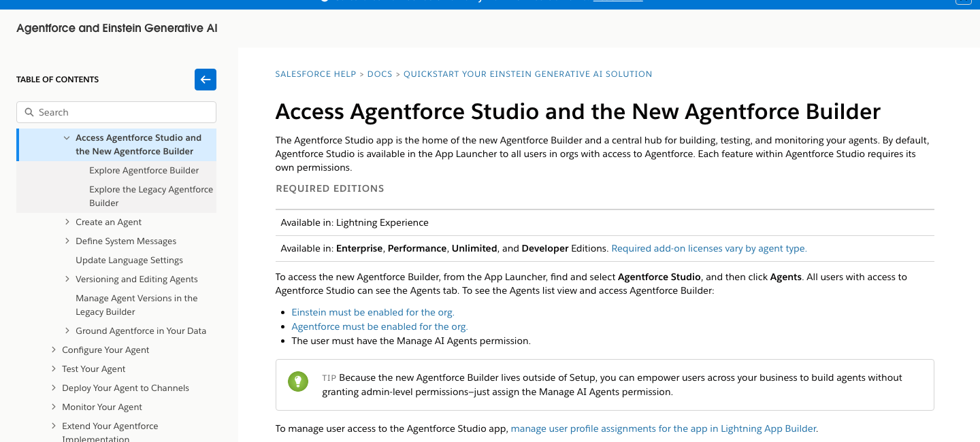Screen dimensions: 980x442
Task: Click the Table of Contents heading
Action: pyautogui.click(x=58, y=80)
